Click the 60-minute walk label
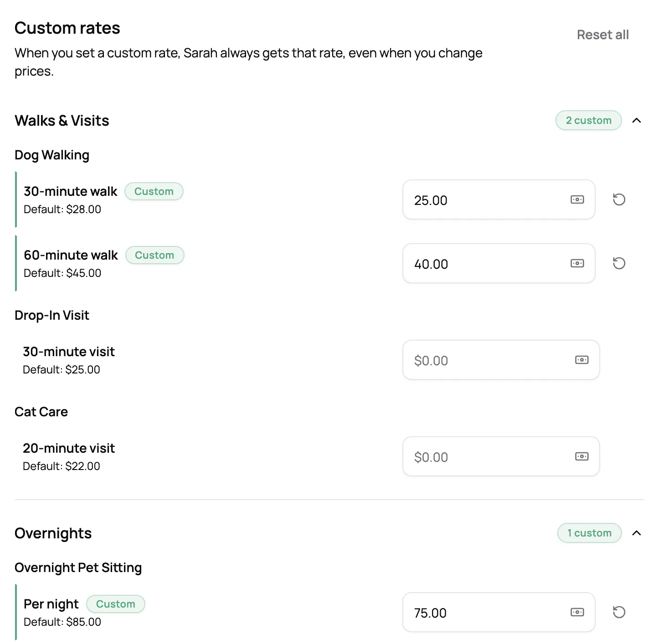 click(x=71, y=255)
